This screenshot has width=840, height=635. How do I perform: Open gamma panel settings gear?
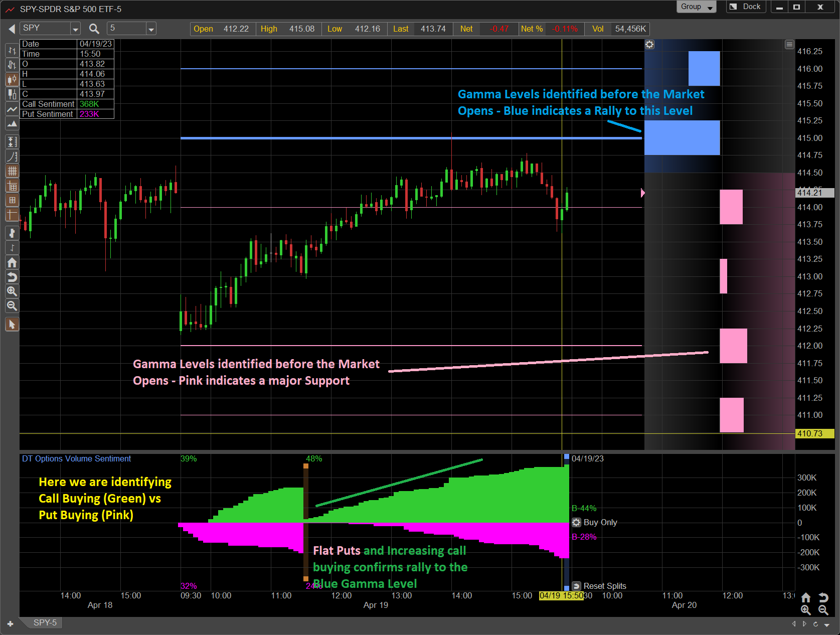point(649,45)
